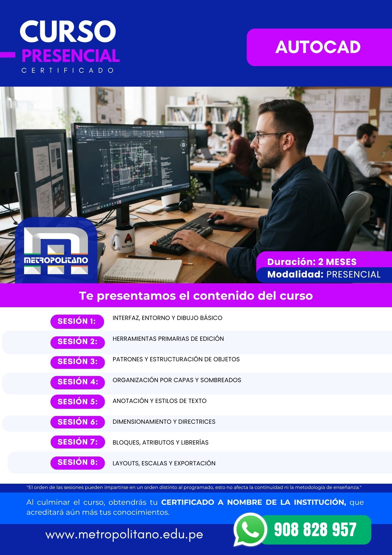Select "ORGANIZACIÓN POR CAPAS Y SOMBREADOS"
The width and height of the screenshot is (392, 555).
click(x=177, y=380)
